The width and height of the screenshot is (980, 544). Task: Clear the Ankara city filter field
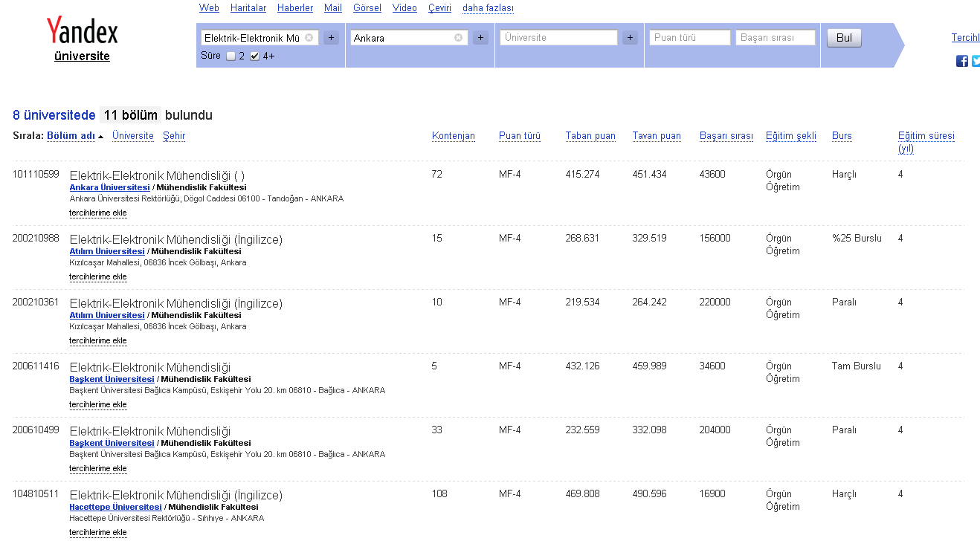pyautogui.click(x=458, y=37)
